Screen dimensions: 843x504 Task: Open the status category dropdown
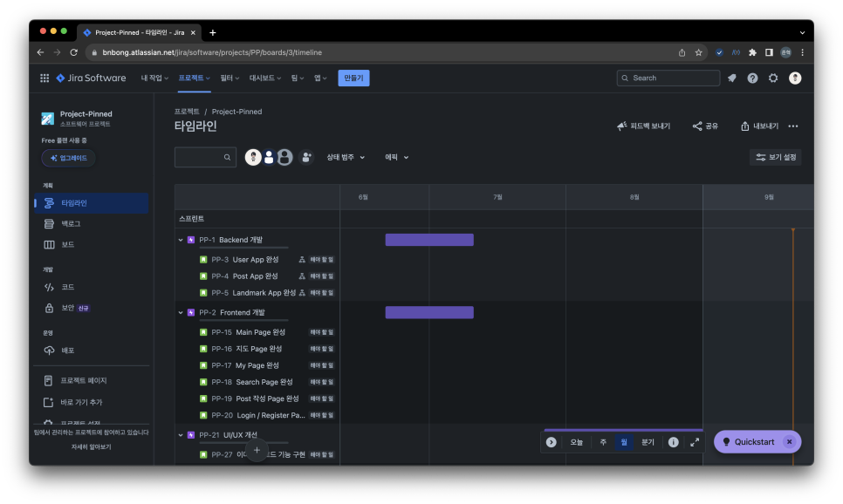point(346,157)
